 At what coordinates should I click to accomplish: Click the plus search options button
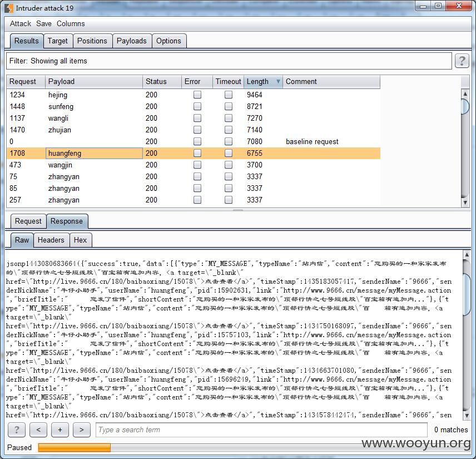click(x=60, y=430)
